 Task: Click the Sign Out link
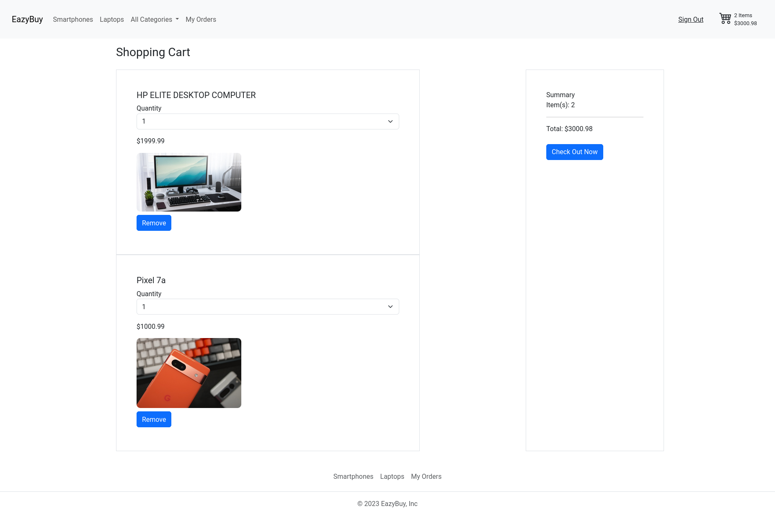(x=691, y=19)
